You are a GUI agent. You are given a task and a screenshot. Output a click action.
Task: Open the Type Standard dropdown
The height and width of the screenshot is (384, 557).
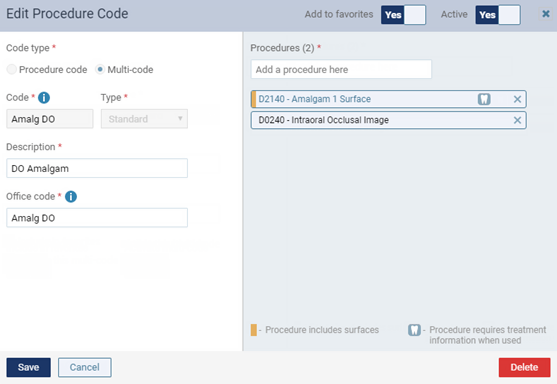(144, 119)
